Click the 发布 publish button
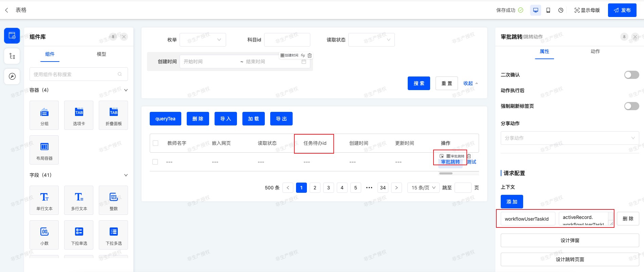644x272 pixels. (x=622, y=10)
